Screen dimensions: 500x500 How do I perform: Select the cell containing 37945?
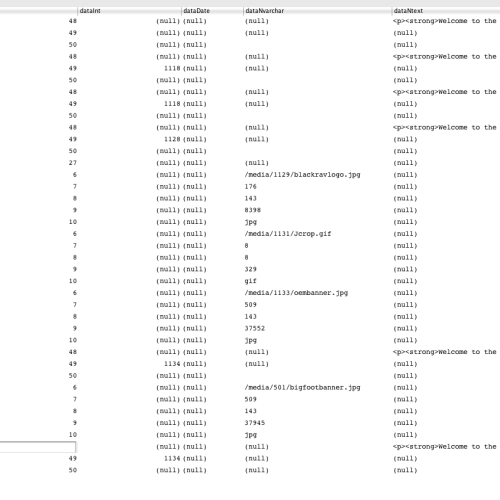point(255,423)
